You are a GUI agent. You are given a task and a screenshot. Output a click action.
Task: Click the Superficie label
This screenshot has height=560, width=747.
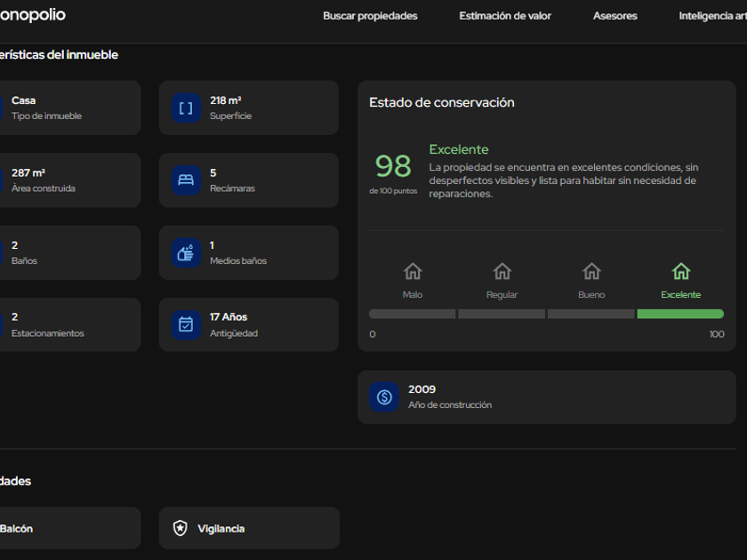click(230, 116)
